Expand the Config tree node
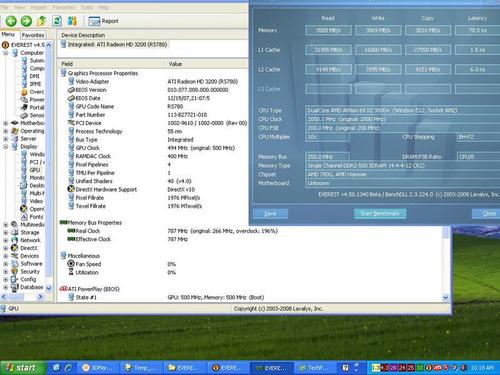This screenshot has width=500, height=375. pos(6,279)
